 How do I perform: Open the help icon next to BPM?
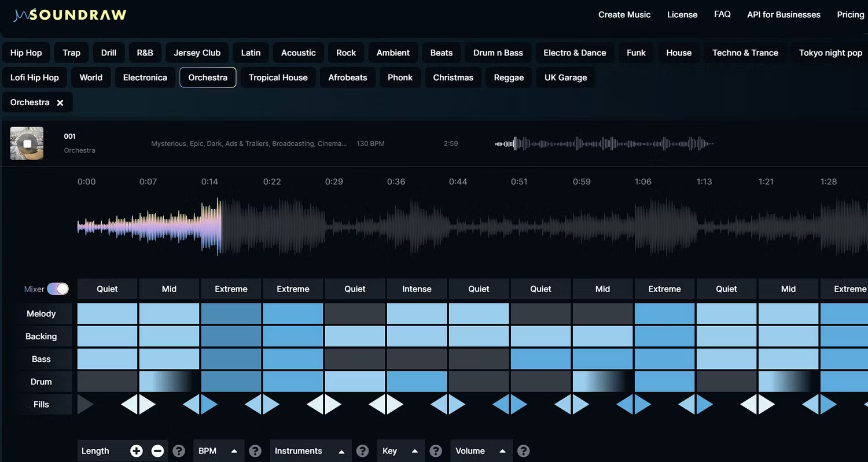(x=255, y=450)
